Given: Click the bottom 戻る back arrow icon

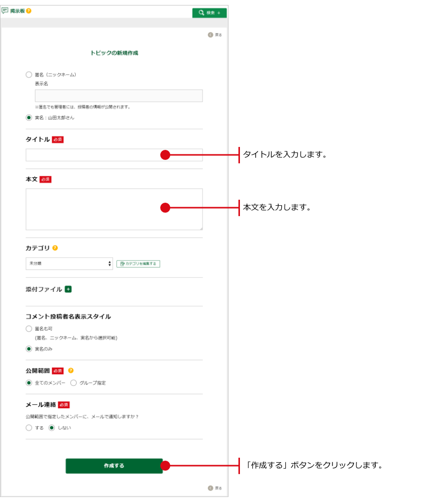Looking at the screenshot, I should click(x=211, y=488).
